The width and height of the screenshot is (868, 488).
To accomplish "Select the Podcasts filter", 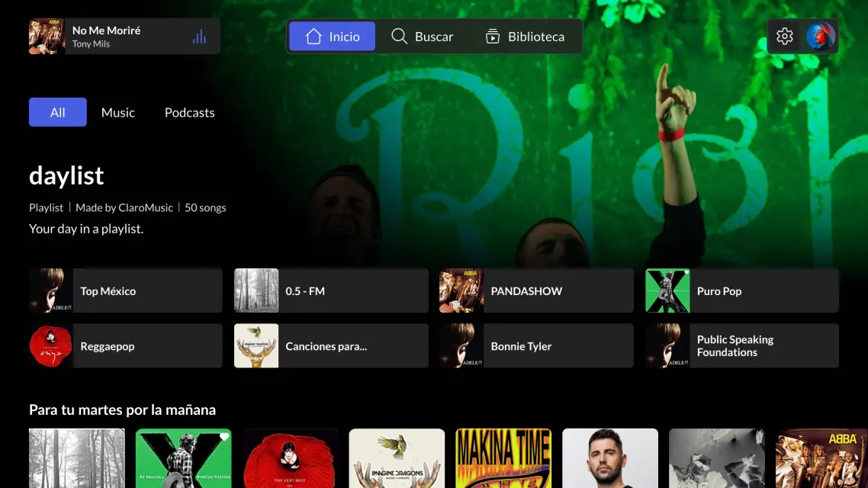I will coord(189,112).
